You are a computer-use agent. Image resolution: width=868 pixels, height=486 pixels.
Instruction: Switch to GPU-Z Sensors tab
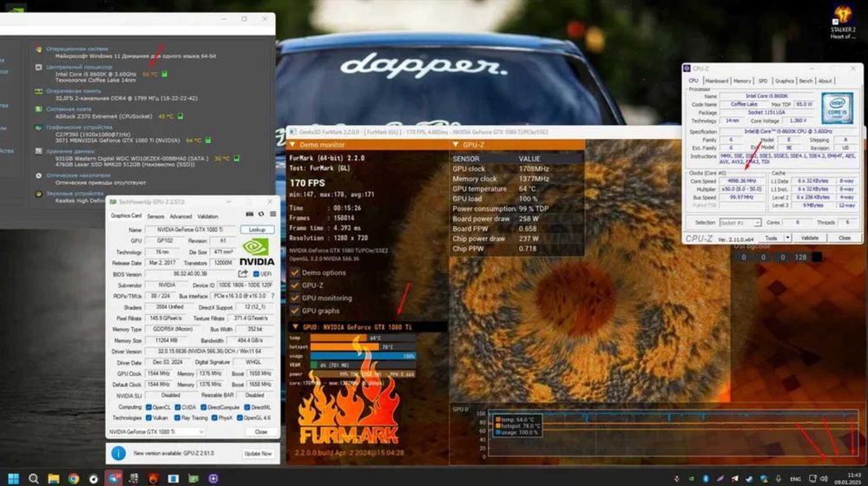(x=155, y=216)
